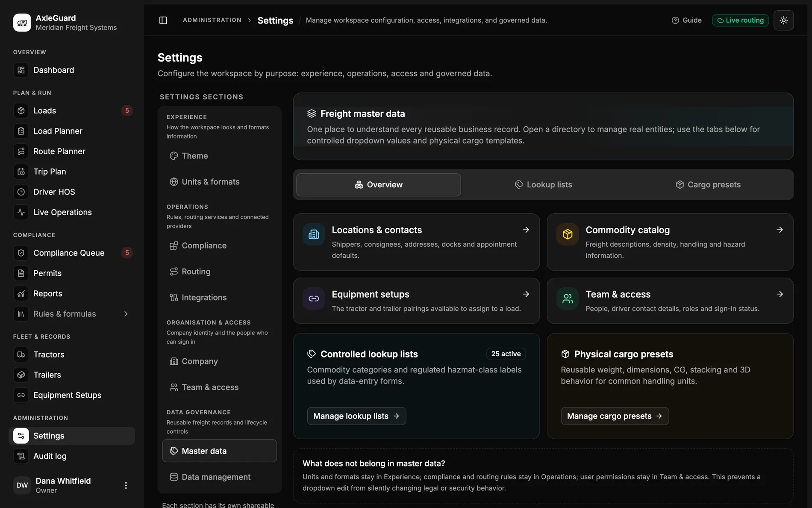Open Commodity catalog card arrow
Image resolution: width=812 pixels, height=508 pixels.
click(x=780, y=230)
